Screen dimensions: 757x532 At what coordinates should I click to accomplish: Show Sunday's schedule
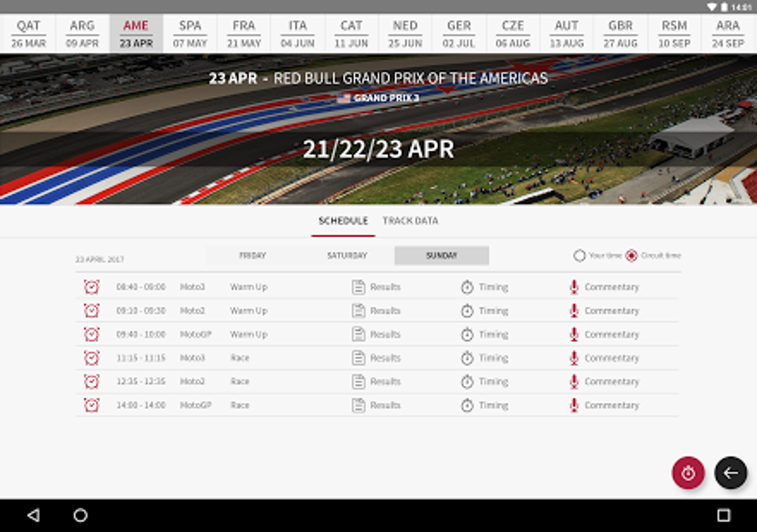442,255
